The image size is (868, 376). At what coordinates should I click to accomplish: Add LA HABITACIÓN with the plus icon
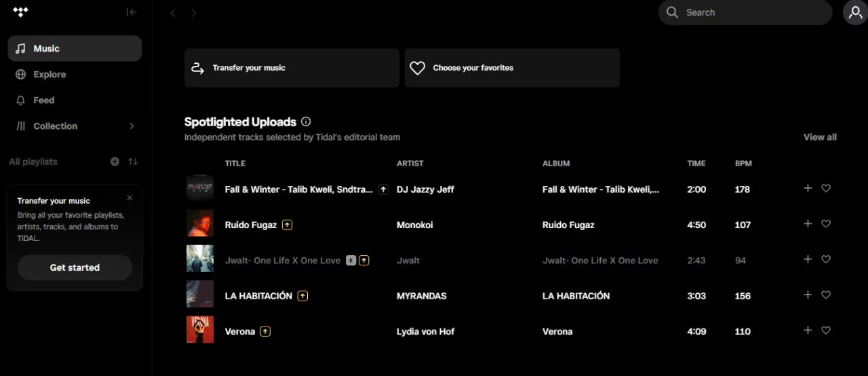pyautogui.click(x=808, y=295)
